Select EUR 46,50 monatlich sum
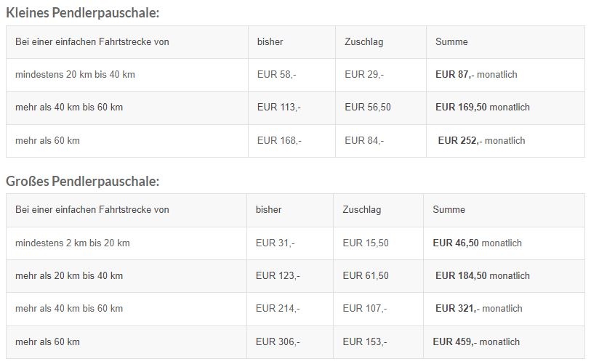Screen dimensions: 591x364 click(x=477, y=243)
